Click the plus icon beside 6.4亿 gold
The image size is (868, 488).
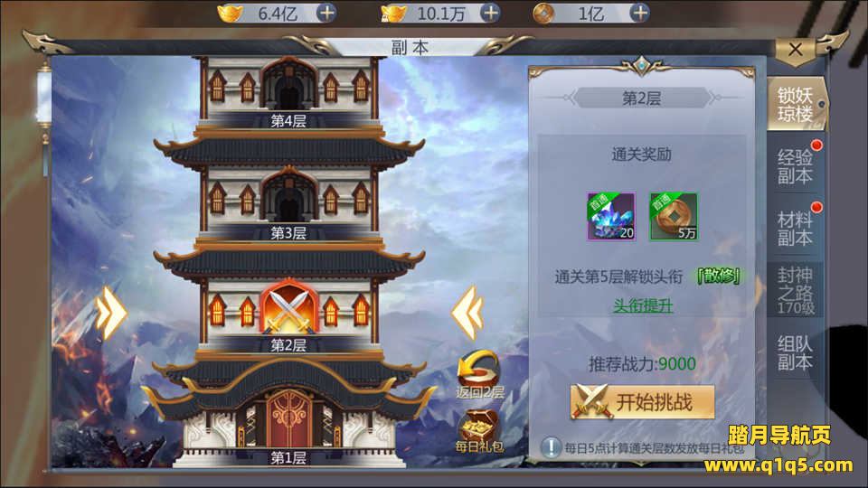[x=326, y=13]
